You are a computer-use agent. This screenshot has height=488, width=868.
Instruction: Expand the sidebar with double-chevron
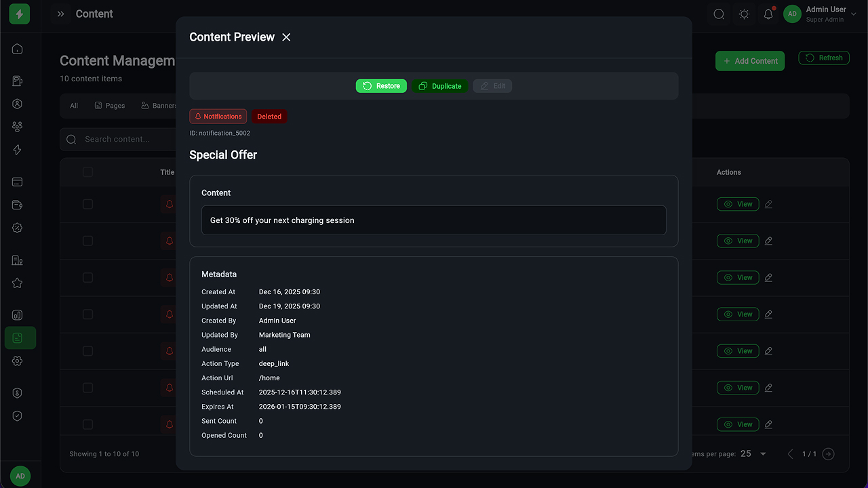pyautogui.click(x=61, y=14)
